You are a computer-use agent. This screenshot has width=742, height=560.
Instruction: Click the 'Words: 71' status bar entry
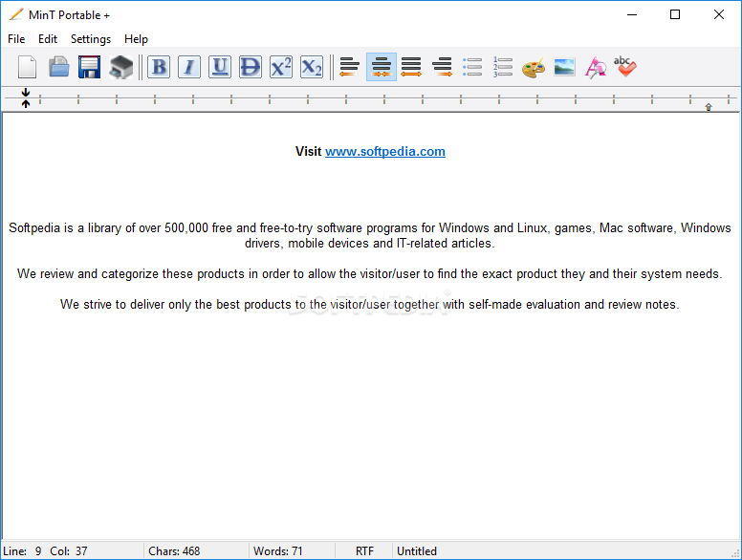278,551
